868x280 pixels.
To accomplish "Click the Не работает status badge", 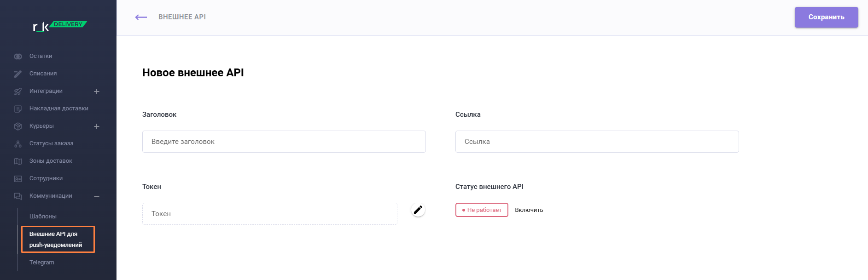I will 482,210.
